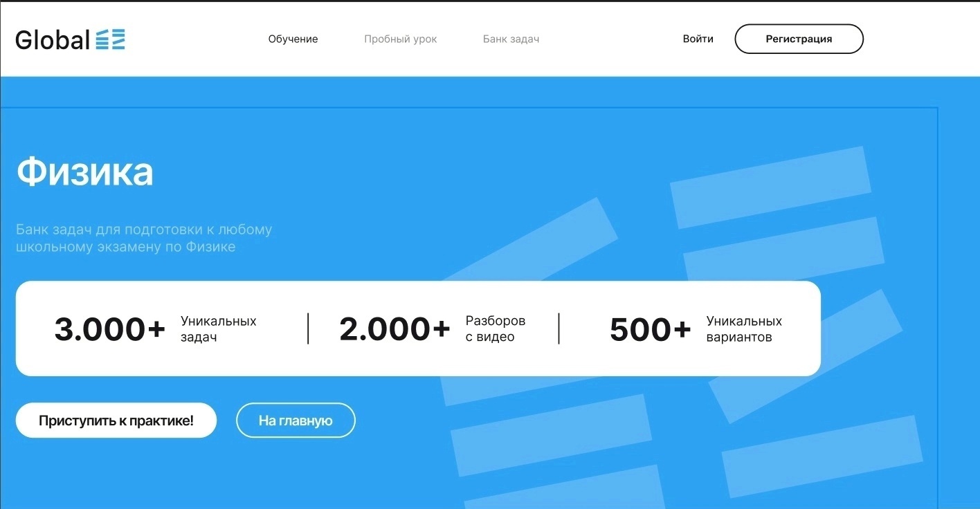This screenshot has width=980, height=509.
Task: Click the 2.000+ statistic number
Action: 394,329
